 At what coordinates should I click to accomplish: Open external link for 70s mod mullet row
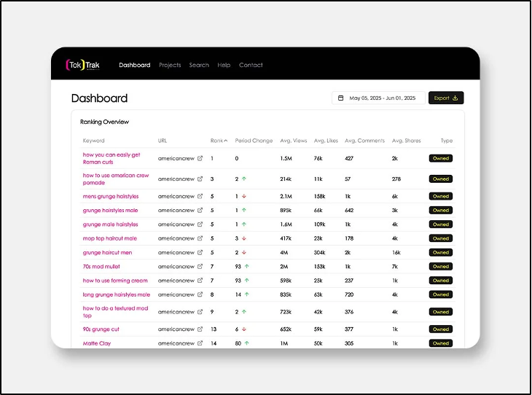200,267
